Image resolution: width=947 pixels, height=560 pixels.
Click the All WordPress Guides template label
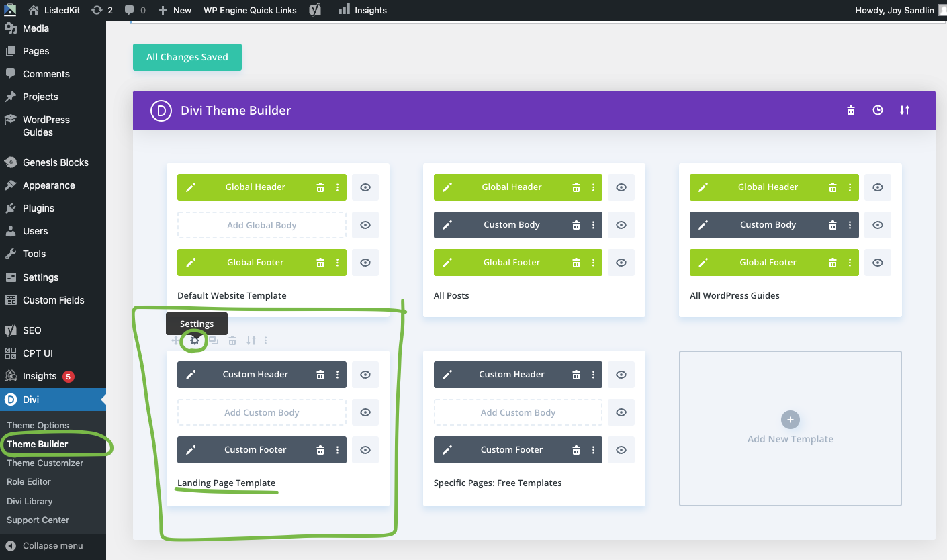(735, 295)
